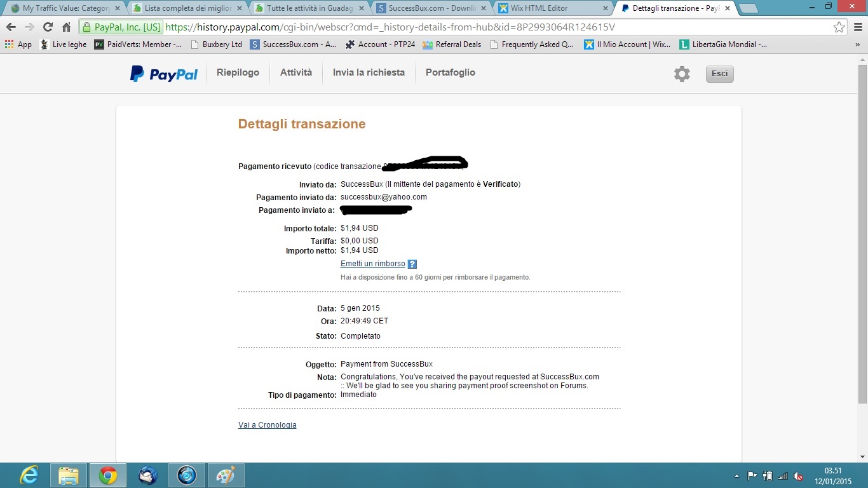This screenshot has height=488, width=868.
Task: Open the Action Center flag icon
Action: coord(752,476)
